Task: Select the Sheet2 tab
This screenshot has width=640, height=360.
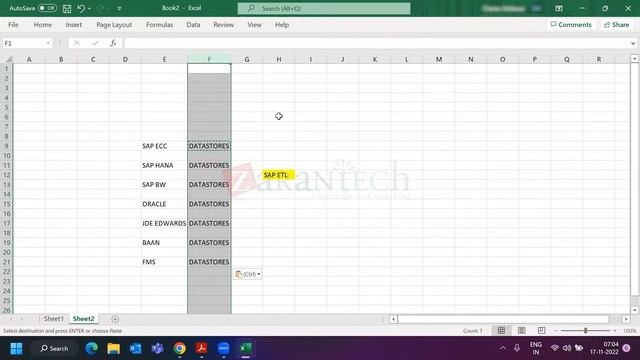Action: (83, 319)
